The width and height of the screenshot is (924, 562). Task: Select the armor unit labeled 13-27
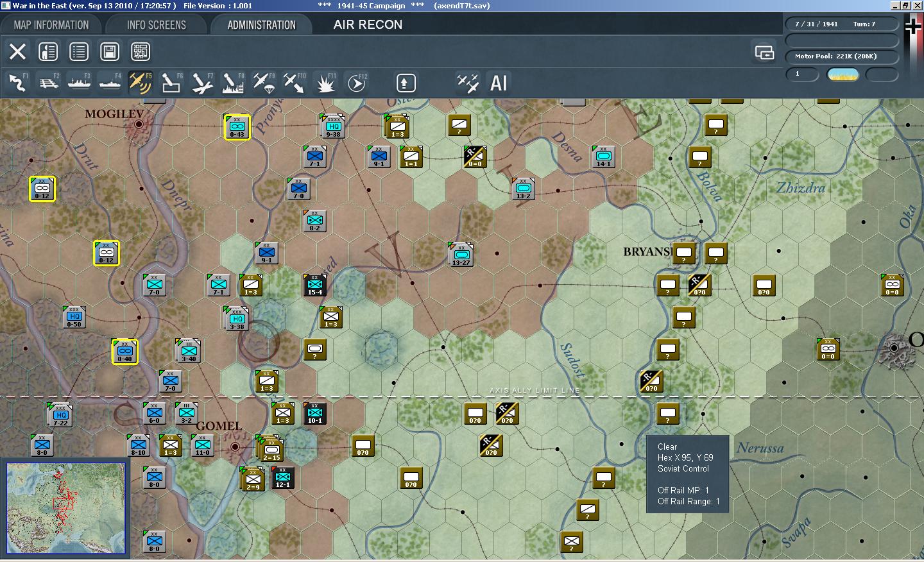click(461, 254)
